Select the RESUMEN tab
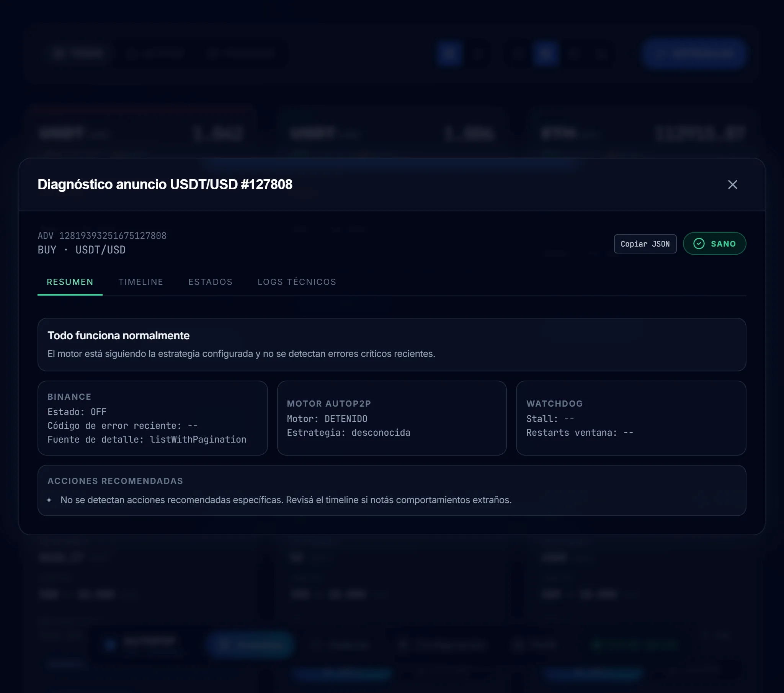Image resolution: width=784 pixels, height=693 pixels. click(x=70, y=282)
